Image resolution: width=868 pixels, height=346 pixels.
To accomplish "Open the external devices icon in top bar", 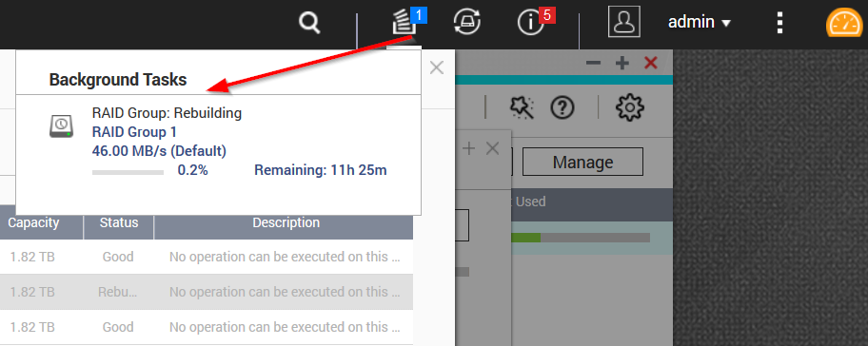I will (466, 22).
